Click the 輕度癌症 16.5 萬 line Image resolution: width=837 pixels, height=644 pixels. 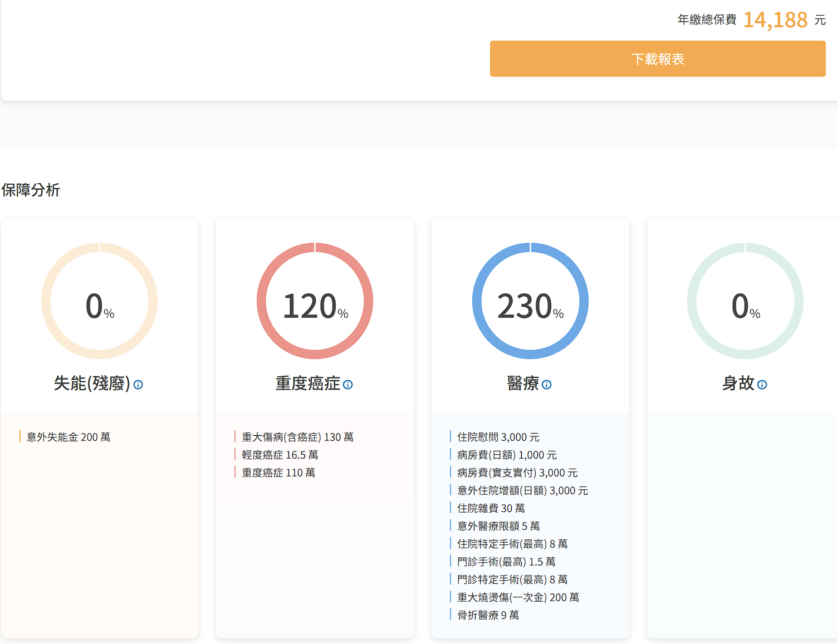(280, 455)
